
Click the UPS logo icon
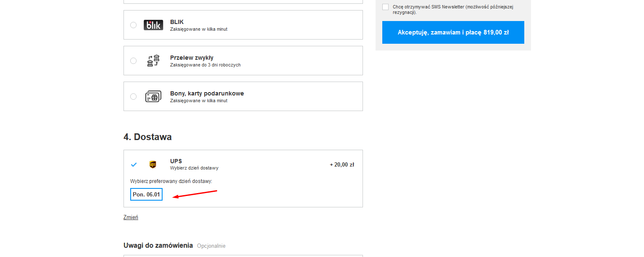coord(153,164)
